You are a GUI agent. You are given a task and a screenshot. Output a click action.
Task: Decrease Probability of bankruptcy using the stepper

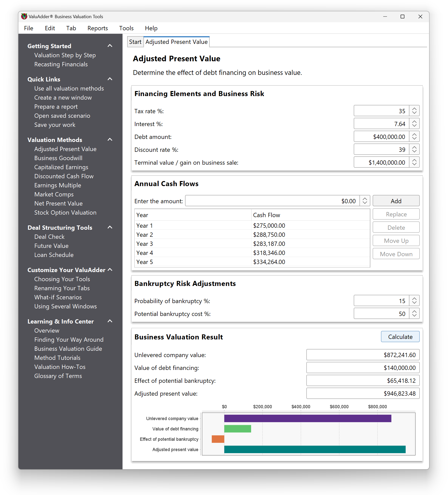coord(414,302)
